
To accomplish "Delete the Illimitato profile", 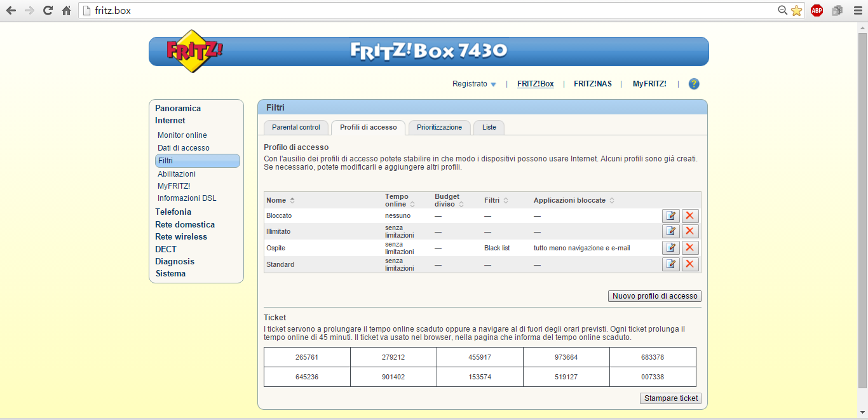I will coord(690,231).
